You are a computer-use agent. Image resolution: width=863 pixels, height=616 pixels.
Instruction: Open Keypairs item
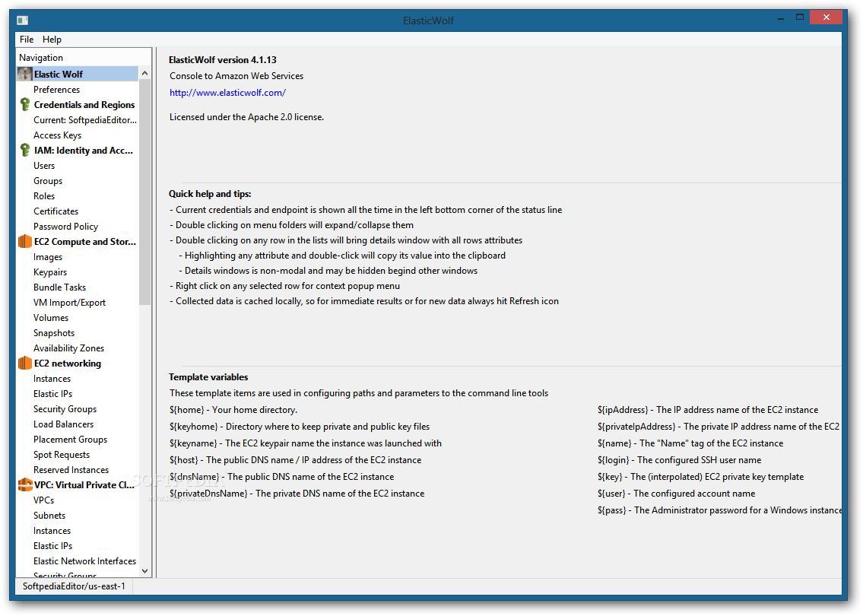click(x=50, y=272)
